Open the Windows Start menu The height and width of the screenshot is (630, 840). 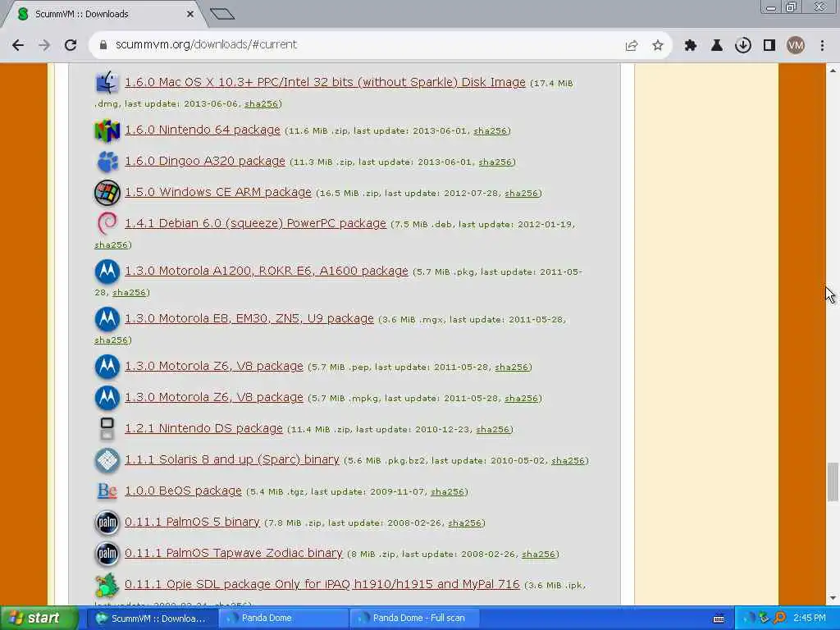pyautogui.click(x=39, y=619)
